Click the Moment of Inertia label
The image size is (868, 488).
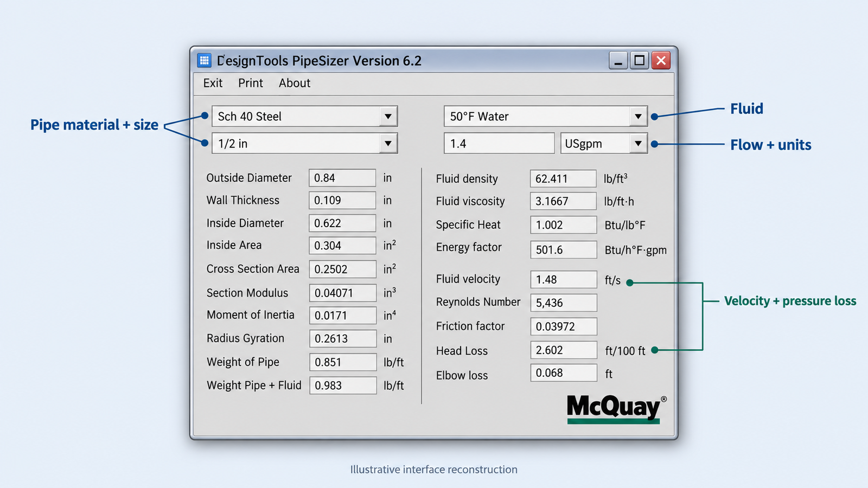(251, 315)
